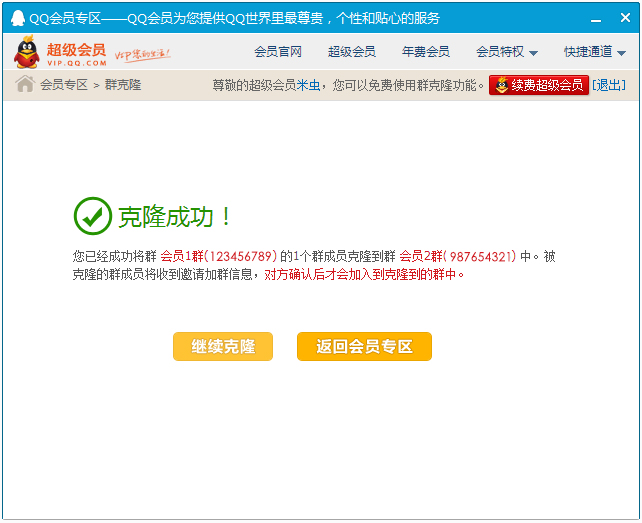Viewport: 642px width, 523px height.
Task: Minimize the QQ会员专区 window
Action: tap(596, 18)
